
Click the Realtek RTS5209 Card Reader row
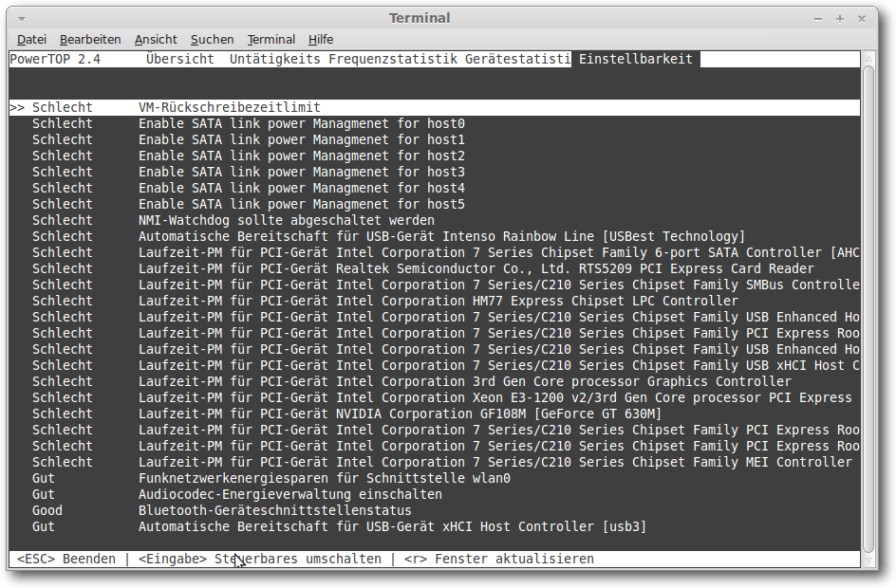tap(435, 268)
